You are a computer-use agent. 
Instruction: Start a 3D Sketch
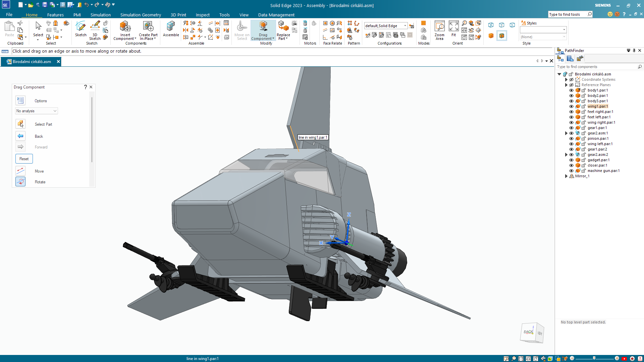click(x=95, y=31)
